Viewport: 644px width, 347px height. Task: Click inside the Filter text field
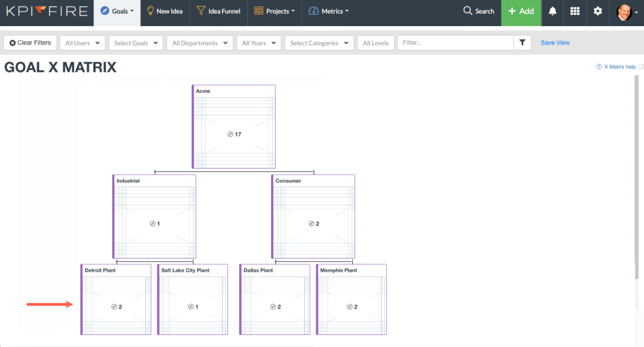[456, 42]
